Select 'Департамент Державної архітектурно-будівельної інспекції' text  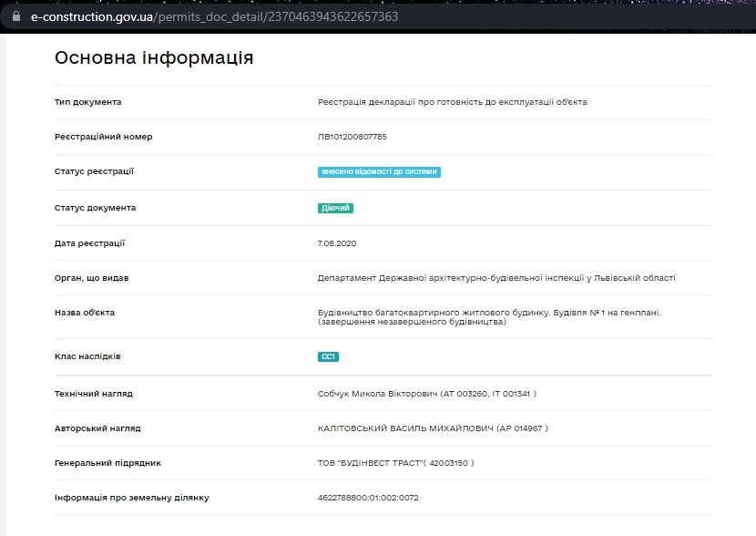450,278
